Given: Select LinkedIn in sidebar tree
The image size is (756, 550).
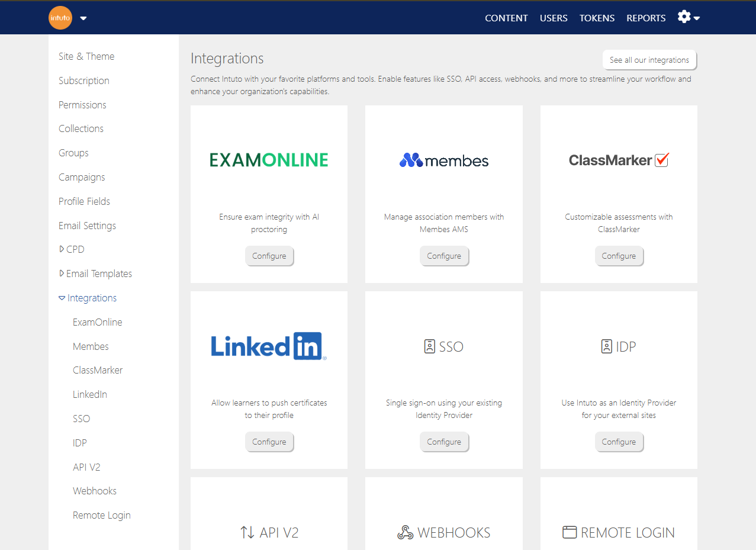Looking at the screenshot, I should click(90, 394).
